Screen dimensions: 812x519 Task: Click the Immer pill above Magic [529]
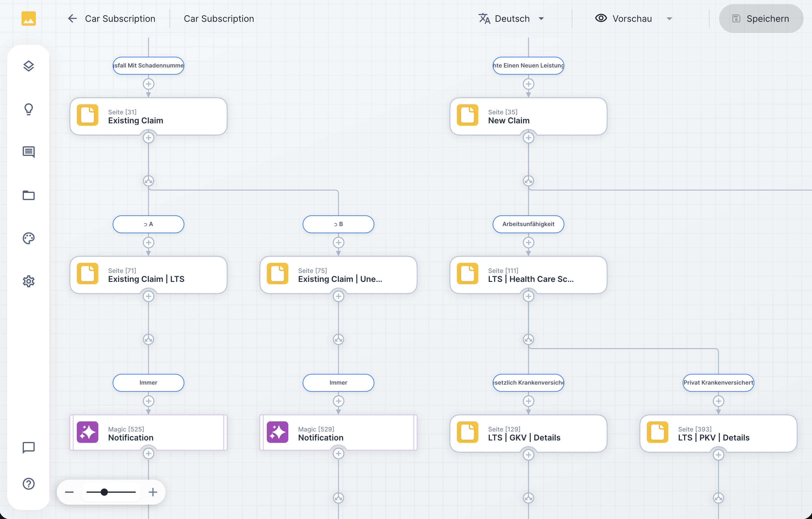coord(338,383)
